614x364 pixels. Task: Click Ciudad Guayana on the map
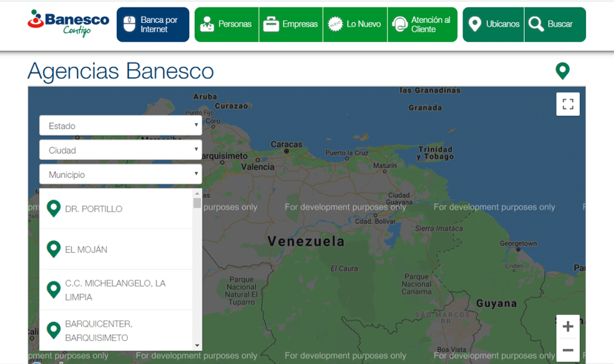click(x=399, y=198)
